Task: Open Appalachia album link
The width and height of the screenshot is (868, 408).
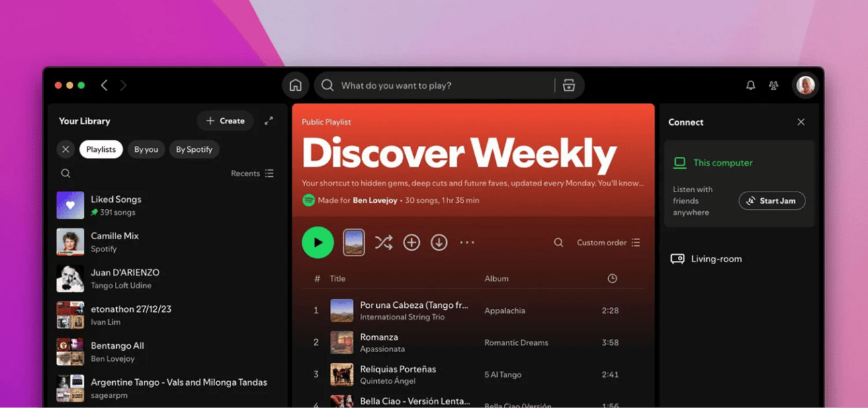Action: point(505,311)
